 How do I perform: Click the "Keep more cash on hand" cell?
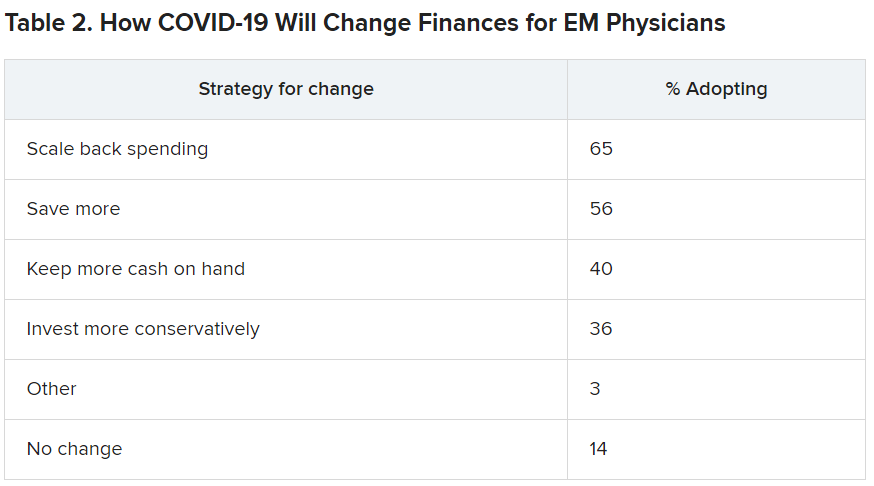135,269
